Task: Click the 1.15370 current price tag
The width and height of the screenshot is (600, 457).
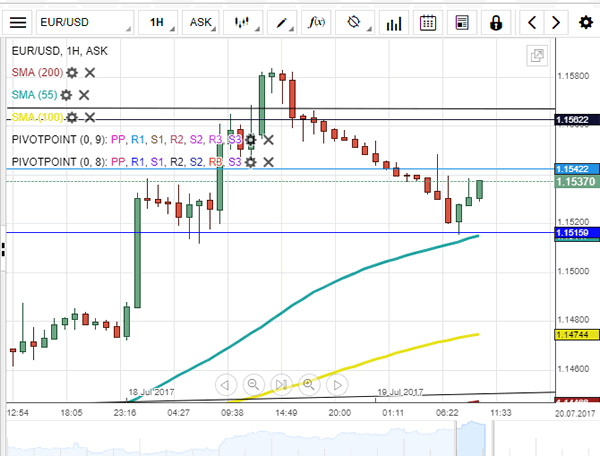Action: pyautogui.click(x=577, y=181)
